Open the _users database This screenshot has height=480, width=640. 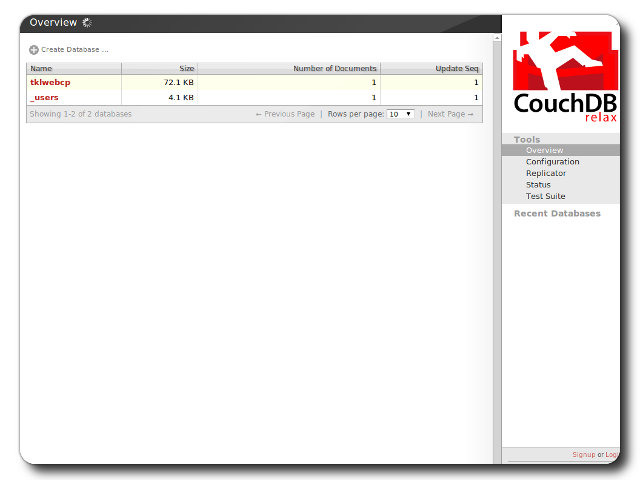[44, 98]
